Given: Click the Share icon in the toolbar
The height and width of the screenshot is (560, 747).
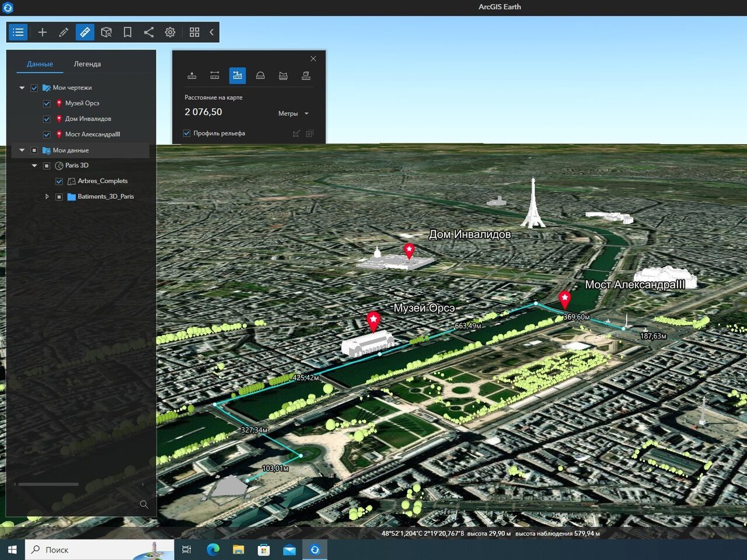Looking at the screenshot, I should pos(149,32).
